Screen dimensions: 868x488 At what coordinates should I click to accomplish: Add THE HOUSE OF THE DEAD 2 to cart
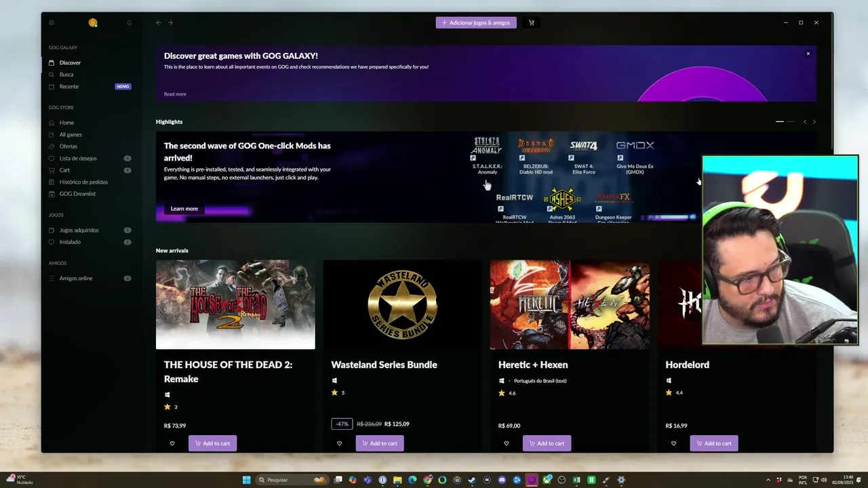212,443
